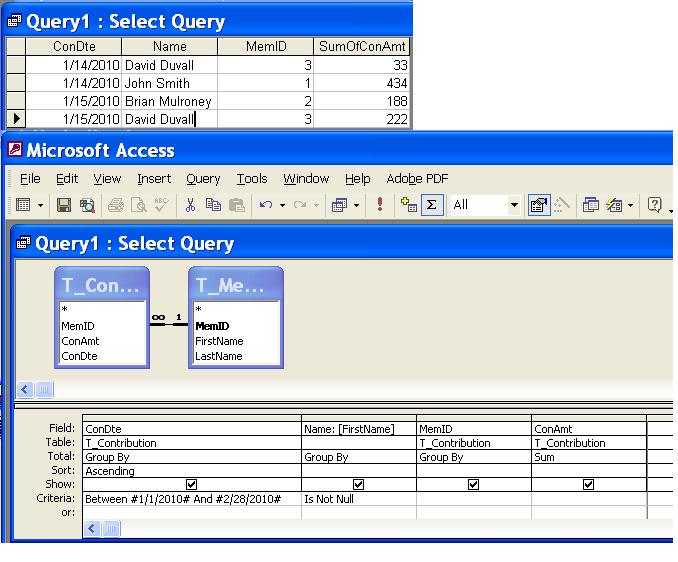The image size is (678, 562).
Task: Click the SumOfConAmt column header in results
Action: 361,46
